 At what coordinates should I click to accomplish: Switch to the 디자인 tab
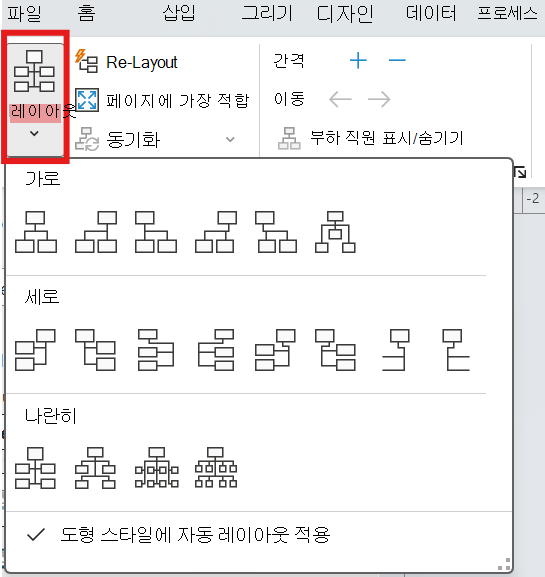coord(345,14)
